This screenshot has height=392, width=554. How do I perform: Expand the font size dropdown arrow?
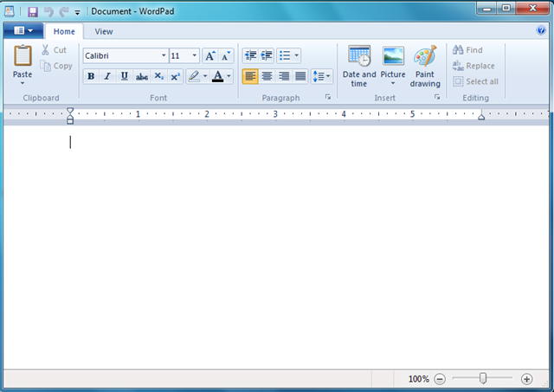pyautogui.click(x=194, y=55)
